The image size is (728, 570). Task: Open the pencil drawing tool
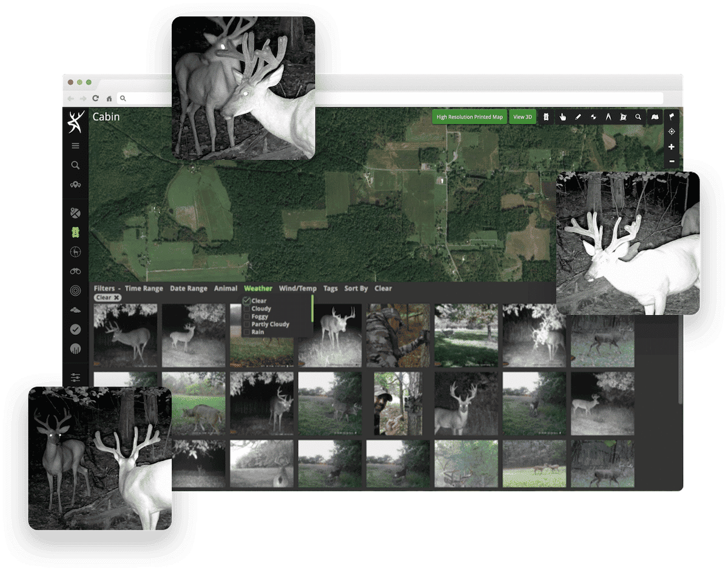pos(578,116)
